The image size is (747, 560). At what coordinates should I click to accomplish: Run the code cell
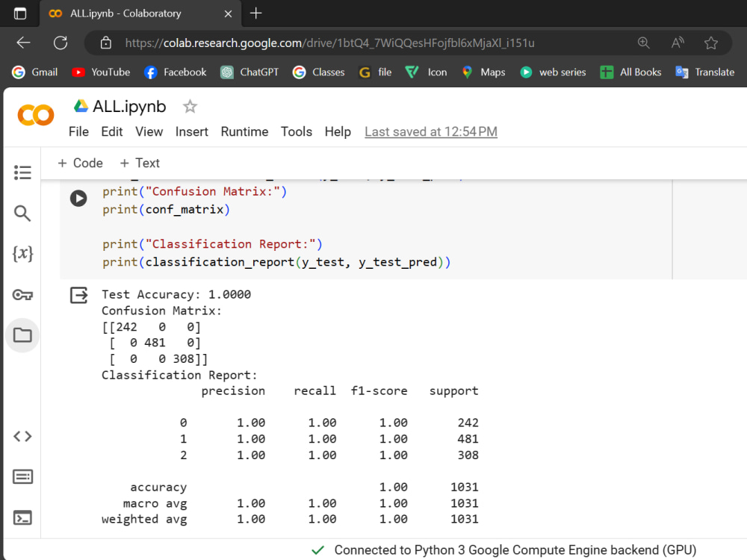coord(78,198)
